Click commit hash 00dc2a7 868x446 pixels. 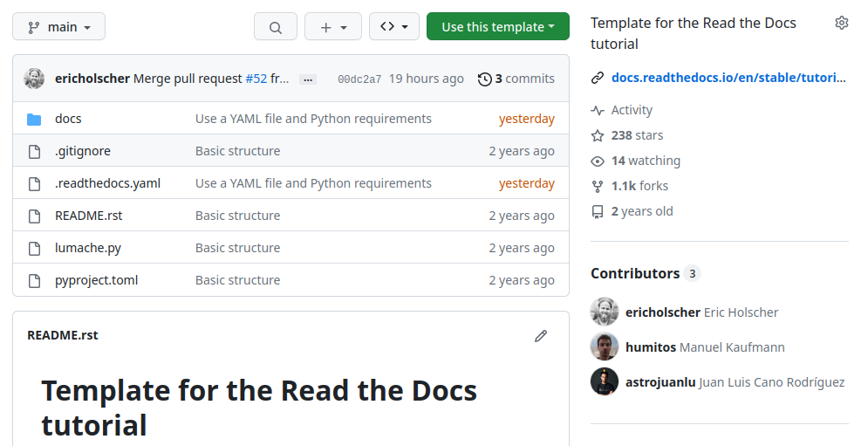(359, 79)
